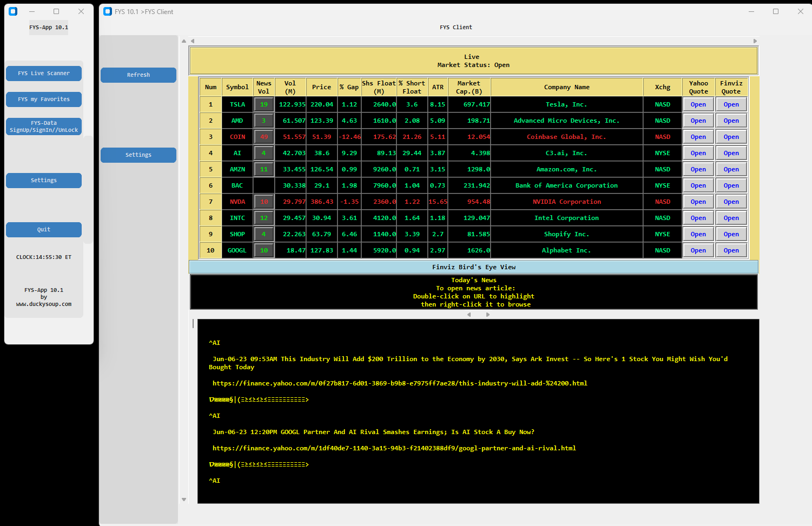Show INTC news volume 12 button
The image size is (812, 526).
(x=264, y=218)
